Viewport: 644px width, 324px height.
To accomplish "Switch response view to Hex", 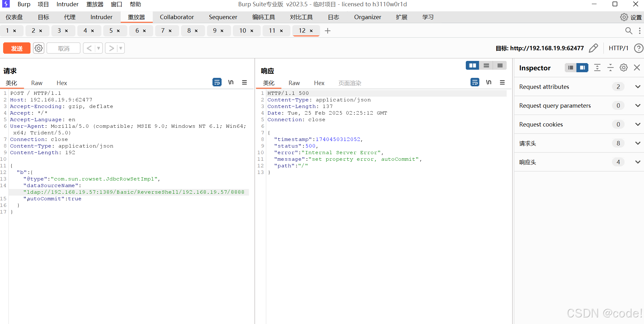I will [319, 83].
